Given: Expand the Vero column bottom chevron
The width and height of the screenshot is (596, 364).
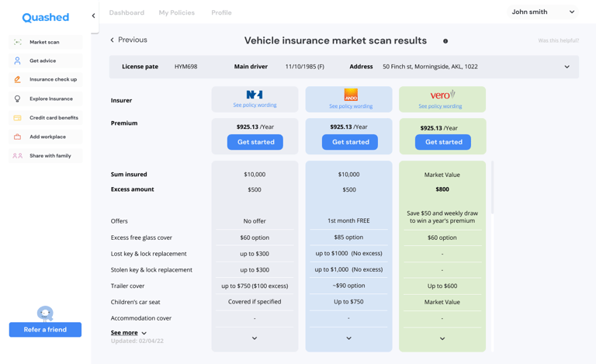Looking at the screenshot, I should tap(442, 338).
